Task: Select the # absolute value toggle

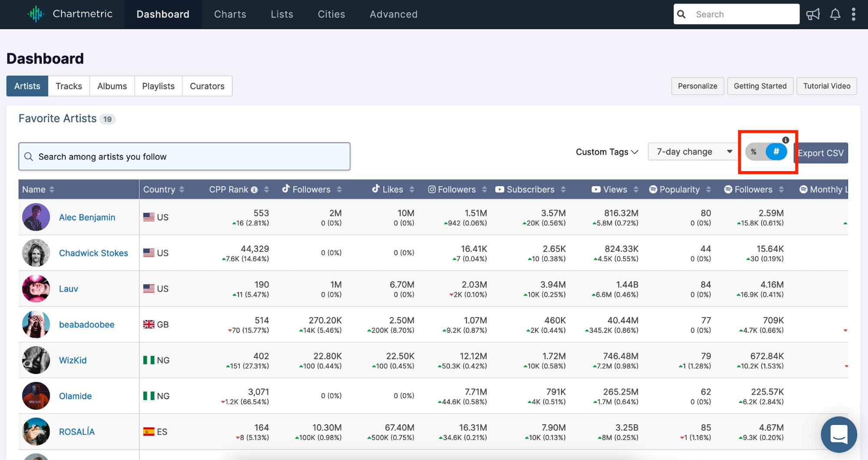Action: point(776,152)
